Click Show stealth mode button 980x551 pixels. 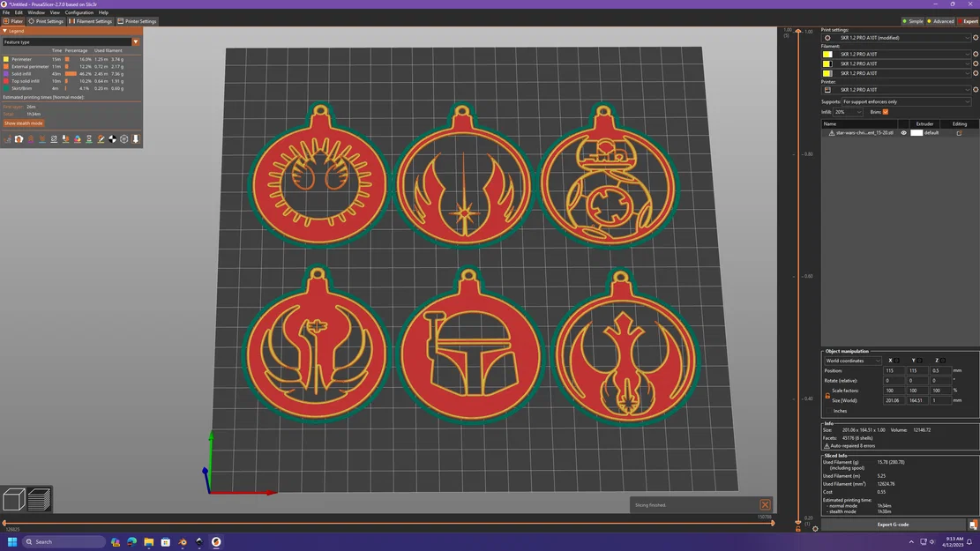point(24,123)
